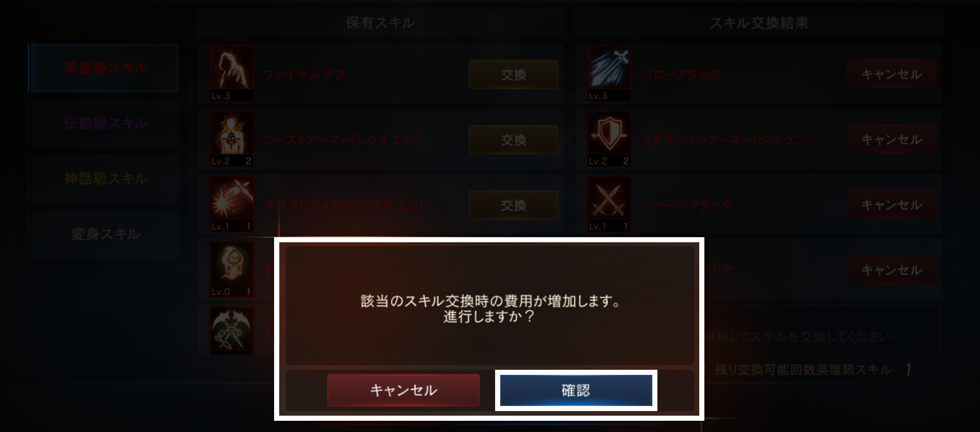980x432 pixels.
Task: Open the 伝説級スキル tab
Action: pos(104,123)
